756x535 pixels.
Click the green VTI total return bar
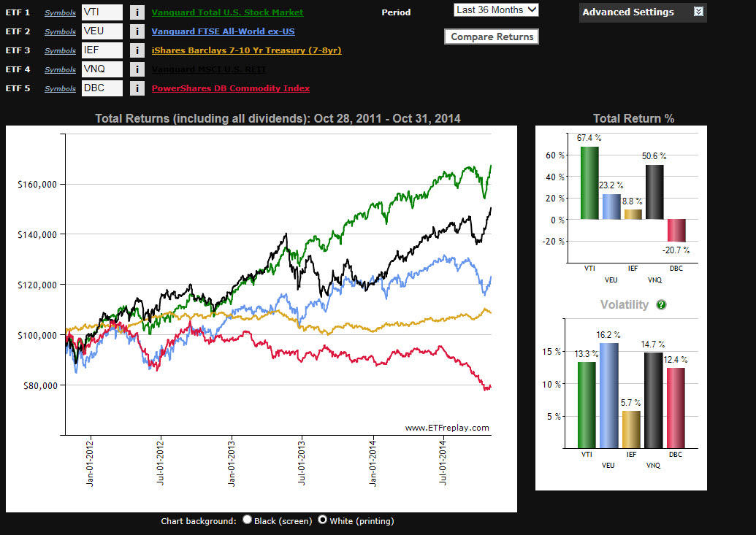pyautogui.click(x=589, y=182)
